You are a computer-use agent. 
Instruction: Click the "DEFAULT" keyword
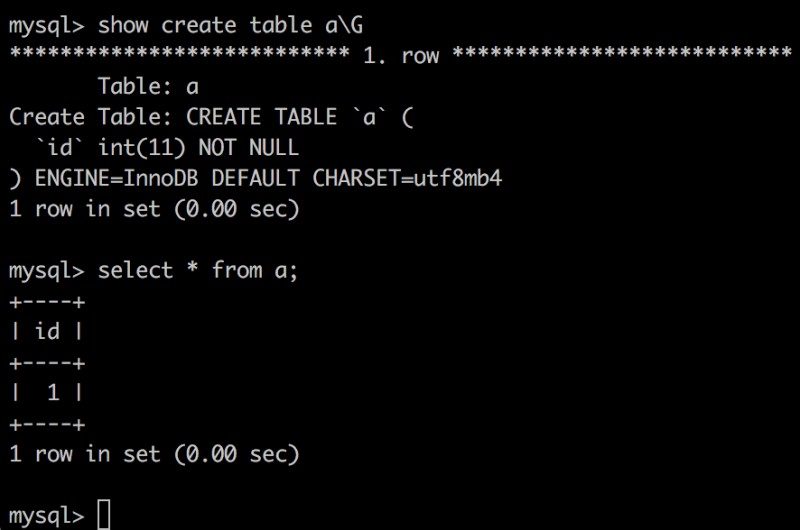click(255, 179)
